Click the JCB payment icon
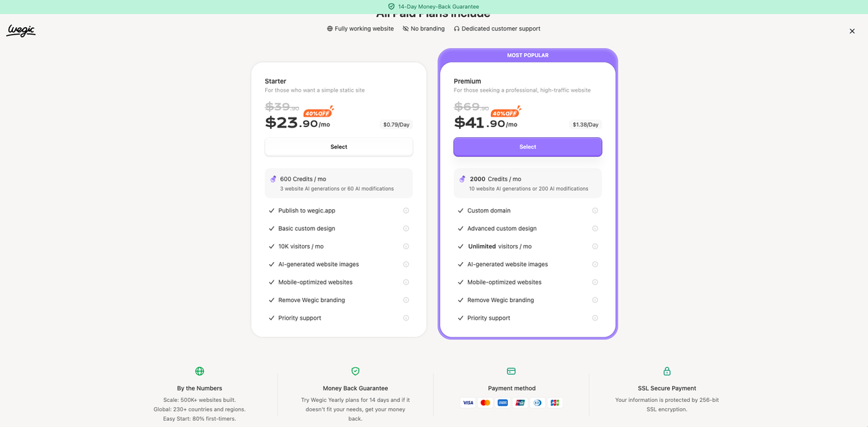Screen dimensions: 868x427 click(x=555, y=403)
